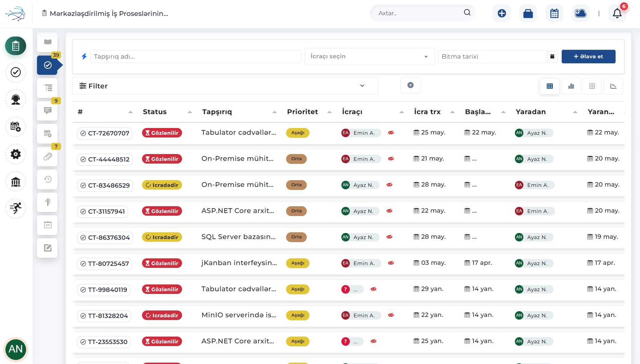Switch to bar chart view
The image size is (640, 364).
tap(571, 86)
